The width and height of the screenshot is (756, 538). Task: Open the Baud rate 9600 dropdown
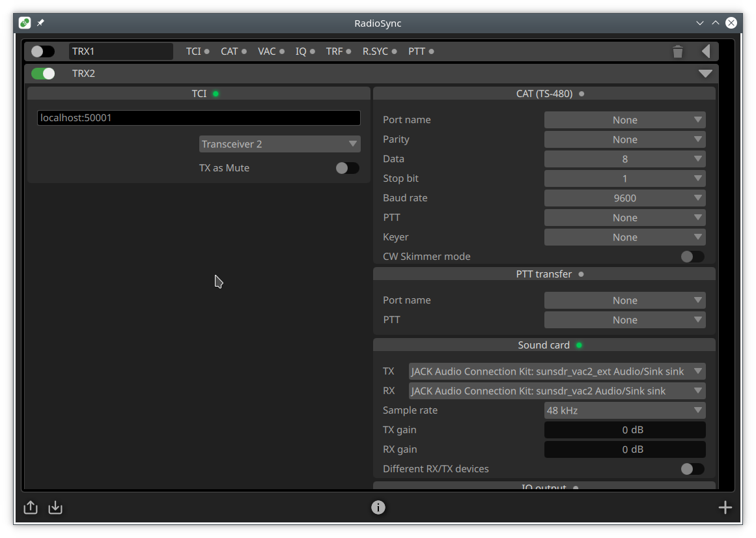(625, 198)
